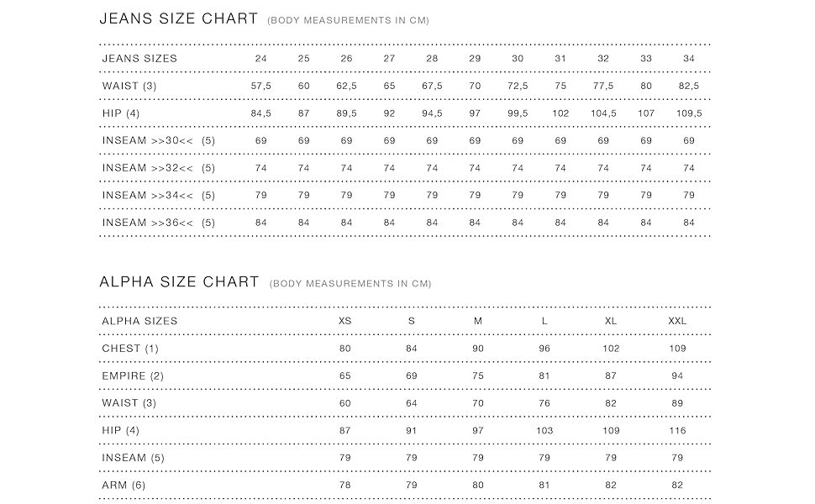The image size is (815, 504).
Task: Click waist value 57,5 for size 24
Action: pos(261,87)
